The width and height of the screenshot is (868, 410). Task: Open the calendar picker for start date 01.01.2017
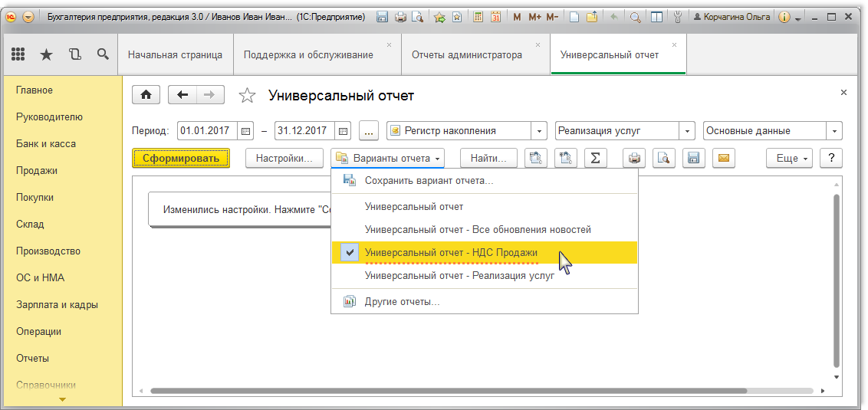246,131
